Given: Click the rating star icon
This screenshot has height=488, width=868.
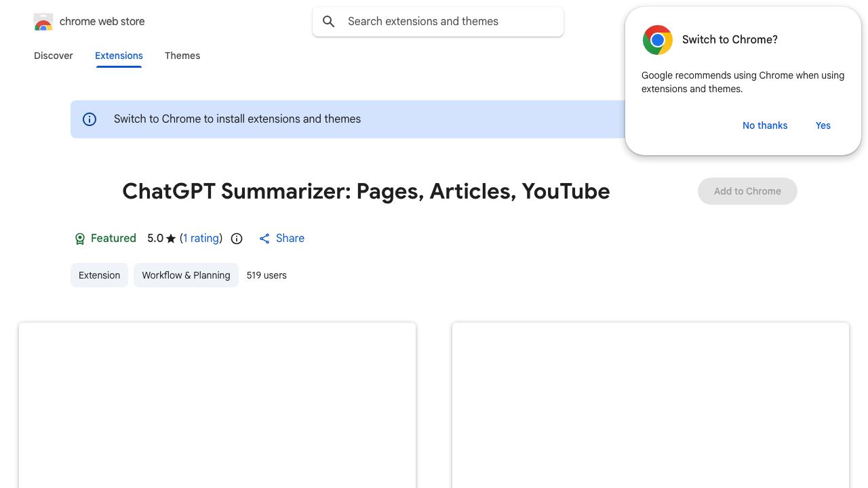Looking at the screenshot, I should coord(171,239).
